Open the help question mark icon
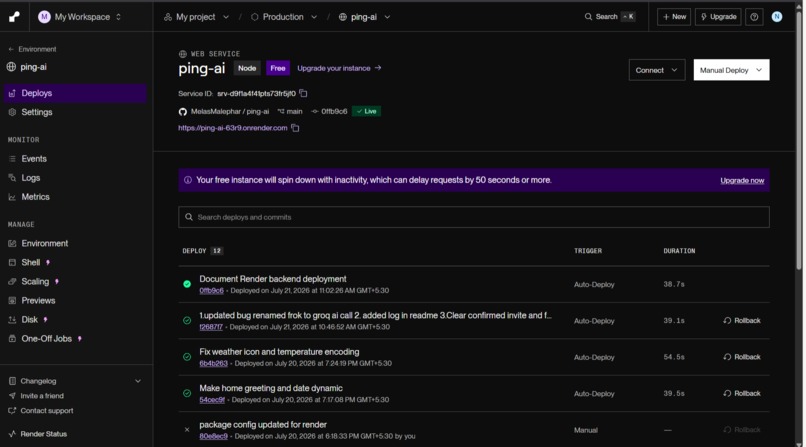 pos(754,16)
